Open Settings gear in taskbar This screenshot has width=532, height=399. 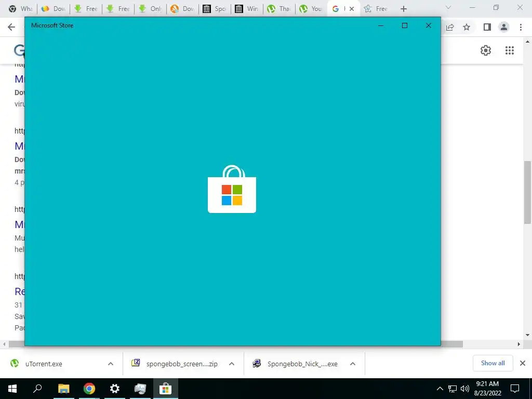[115, 389]
